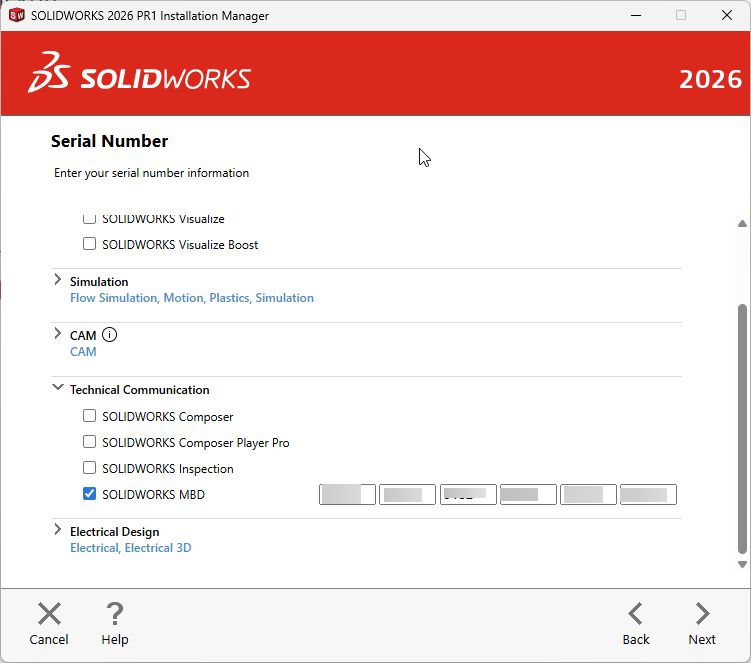
Task: Open Help with the question mark icon
Action: 115,614
